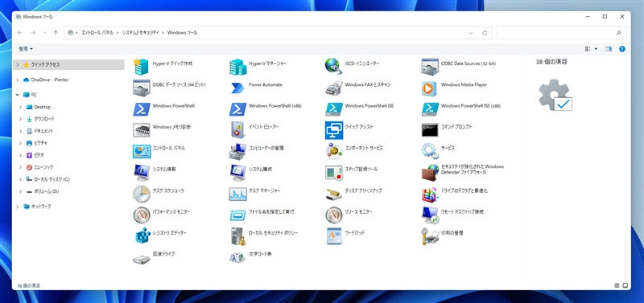Select Windows FAX とスキャン icon

tap(333, 88)
